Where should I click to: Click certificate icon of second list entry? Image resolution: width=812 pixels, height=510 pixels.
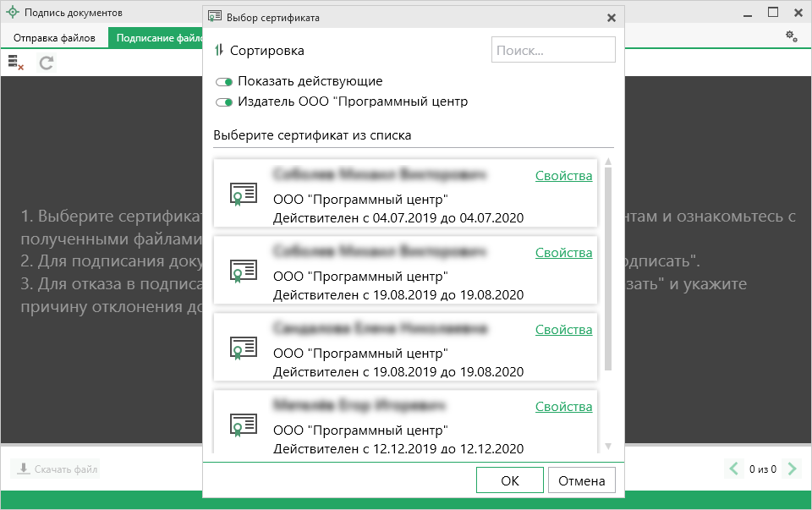[244, 271]
